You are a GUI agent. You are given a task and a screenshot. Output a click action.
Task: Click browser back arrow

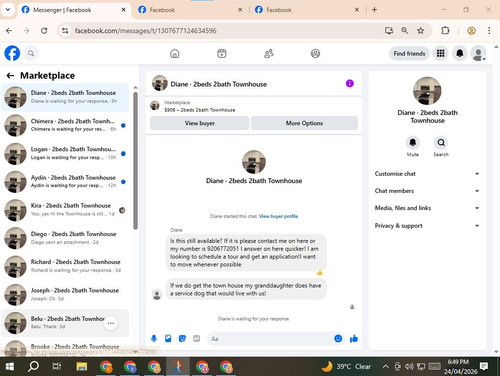point(9,31)
